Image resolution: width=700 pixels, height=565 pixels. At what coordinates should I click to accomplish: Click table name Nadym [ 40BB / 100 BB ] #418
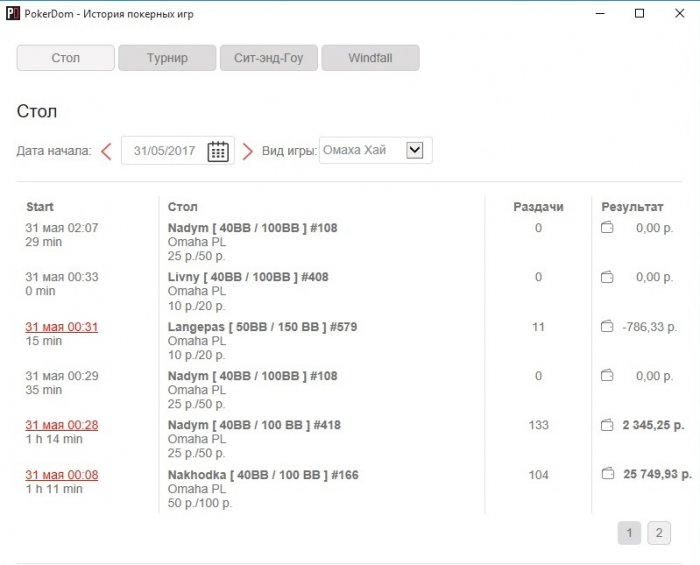click(254, 425)
